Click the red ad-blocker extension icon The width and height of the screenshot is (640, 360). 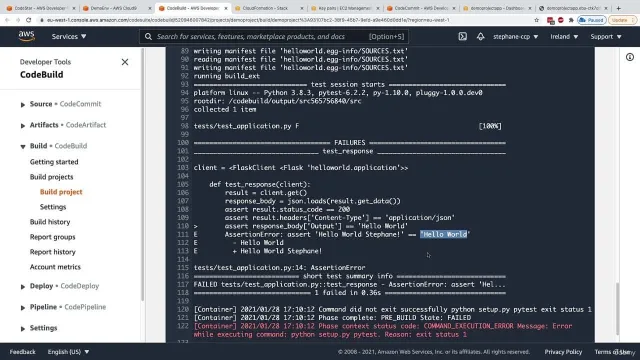pos(560,20)
